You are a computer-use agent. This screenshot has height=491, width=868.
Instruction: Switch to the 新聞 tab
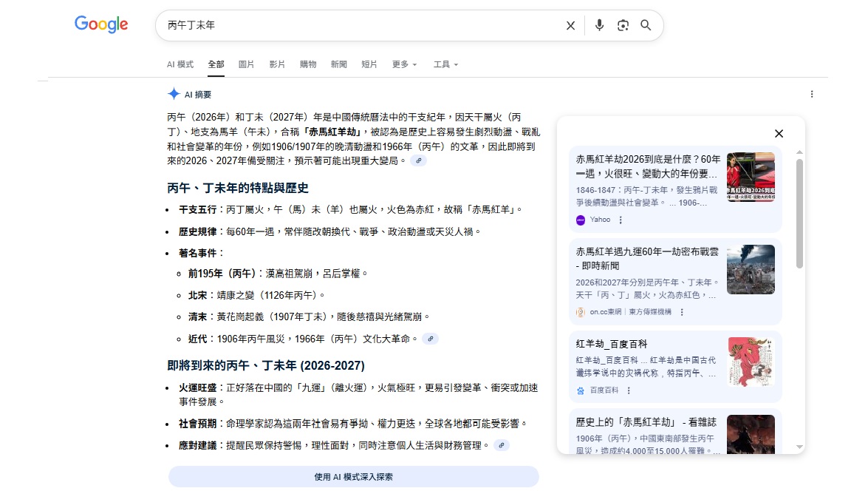pos(338,64)
